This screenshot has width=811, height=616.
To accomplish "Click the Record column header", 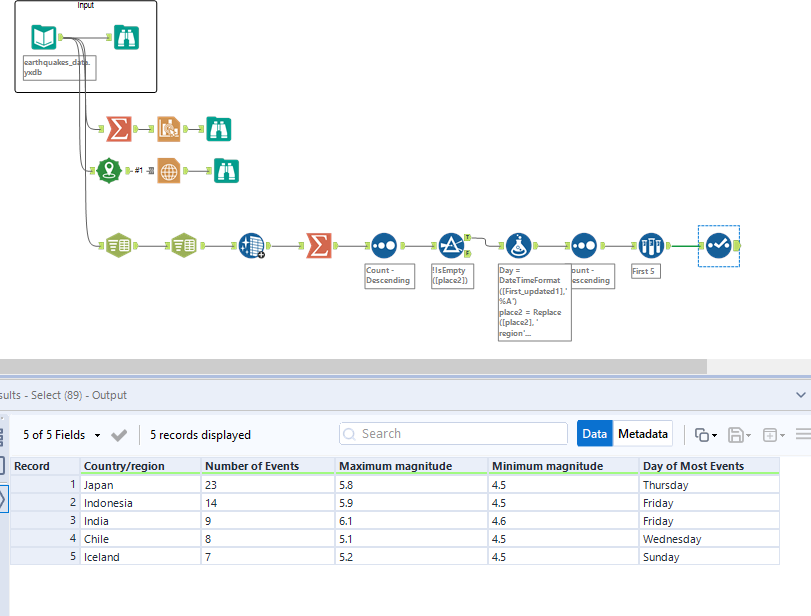I will click(x=45, y=466).
